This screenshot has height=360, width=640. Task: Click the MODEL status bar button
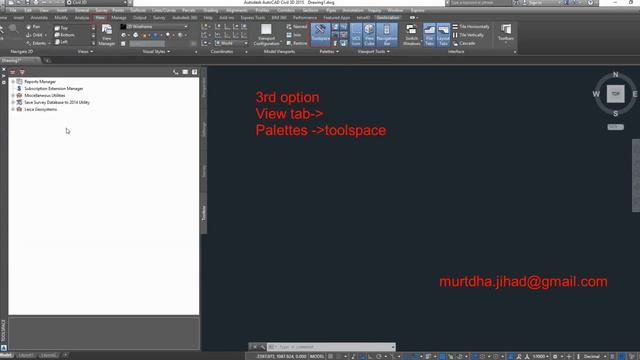(317, 356)
